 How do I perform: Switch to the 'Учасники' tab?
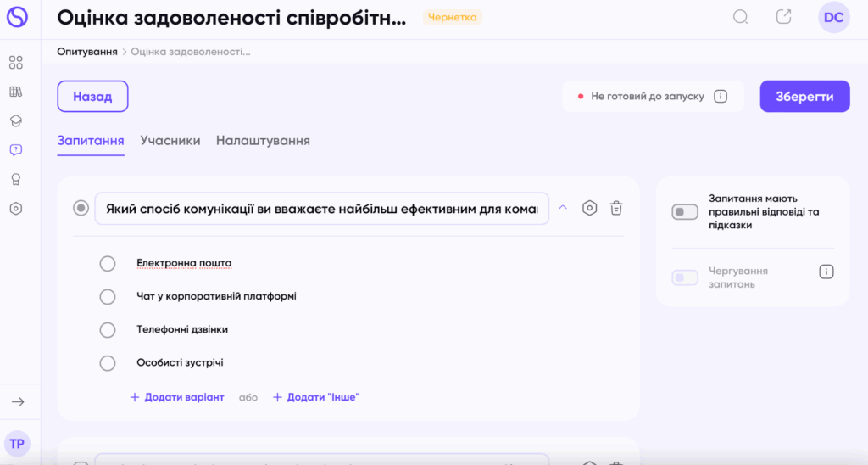[x=170, y=141]
